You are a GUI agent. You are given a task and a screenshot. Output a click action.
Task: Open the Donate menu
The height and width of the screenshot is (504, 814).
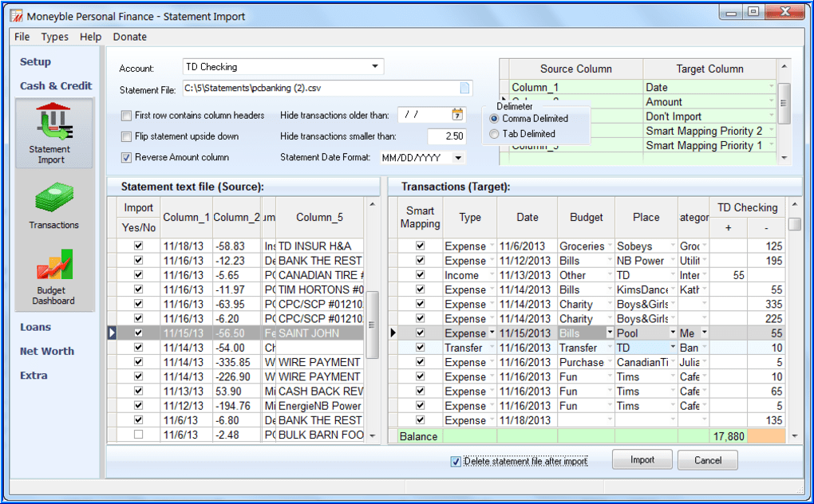[129, 37]
